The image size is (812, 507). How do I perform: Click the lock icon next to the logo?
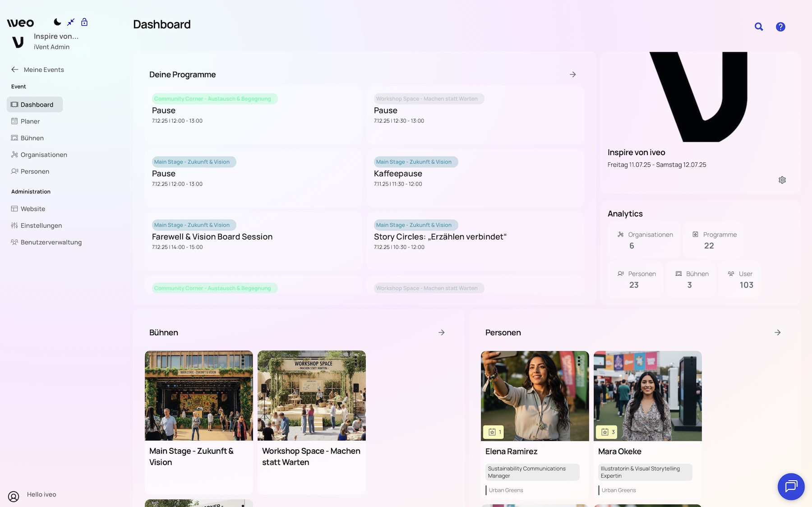tap(84, 22)
